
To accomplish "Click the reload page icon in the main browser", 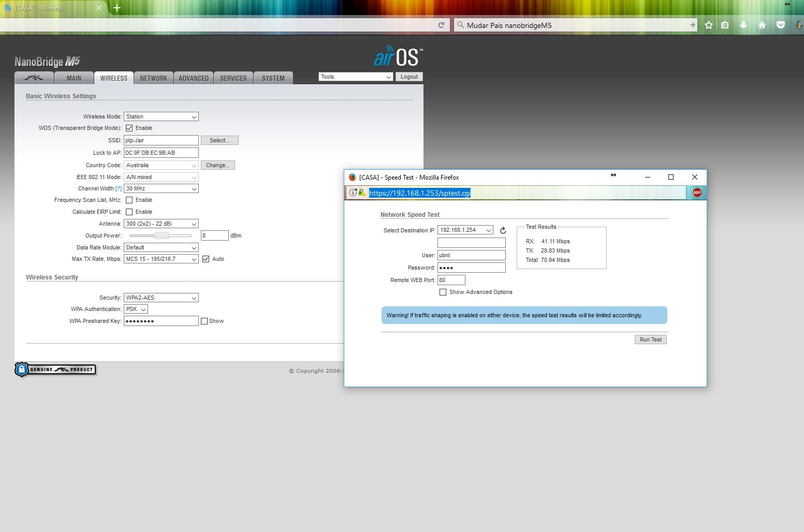I will pyautogui.click(x=442, y=25).
